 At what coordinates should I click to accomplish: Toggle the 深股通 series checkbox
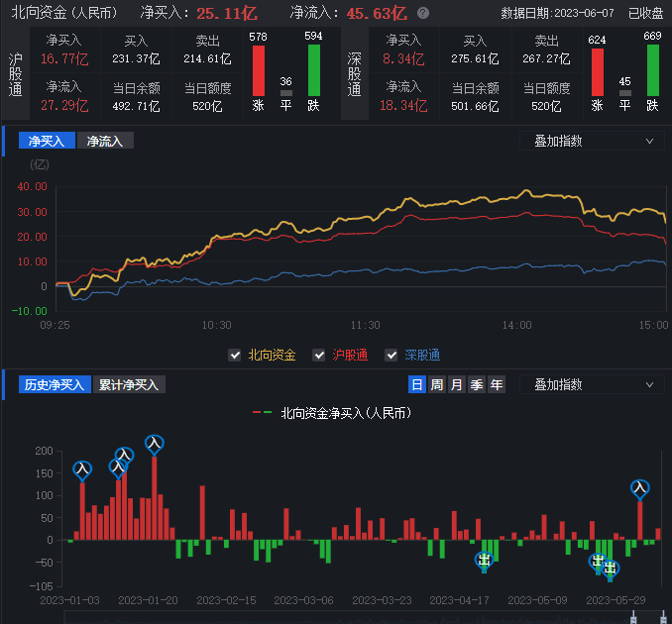[x=392, y=355]
